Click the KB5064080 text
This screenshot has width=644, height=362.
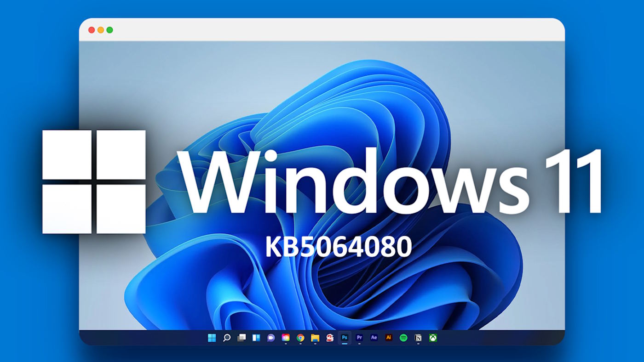(x=338, y=247)
